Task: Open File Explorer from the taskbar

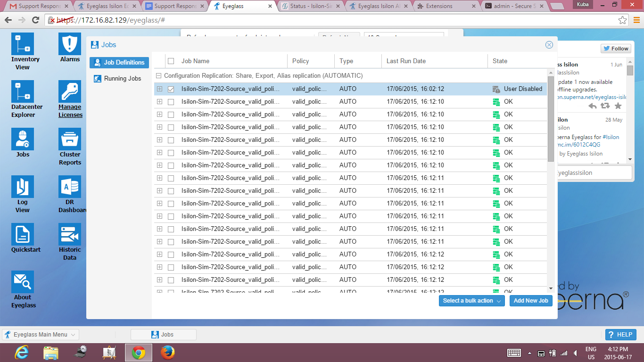Action: click(x=50, y=352)
